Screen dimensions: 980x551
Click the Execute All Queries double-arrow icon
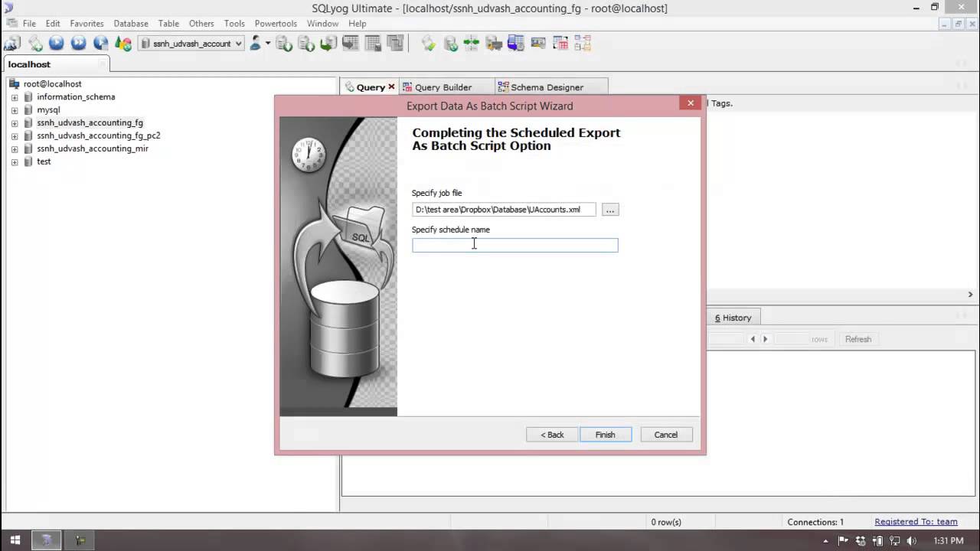[79, 44]
